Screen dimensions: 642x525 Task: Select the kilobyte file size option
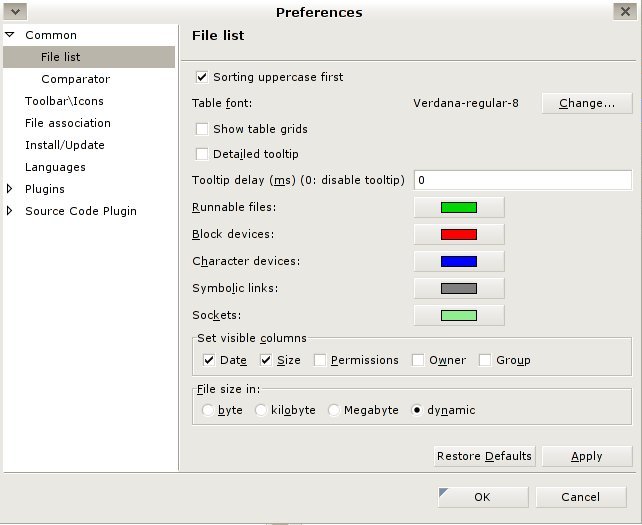pyautogui.click(x=260, y=410)
